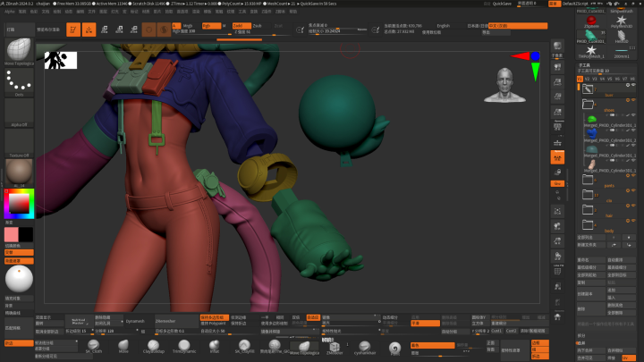
Task: Open the MoveTopological brush picker thumbnail
Action: pyautogui.click(x=19, y=51)
